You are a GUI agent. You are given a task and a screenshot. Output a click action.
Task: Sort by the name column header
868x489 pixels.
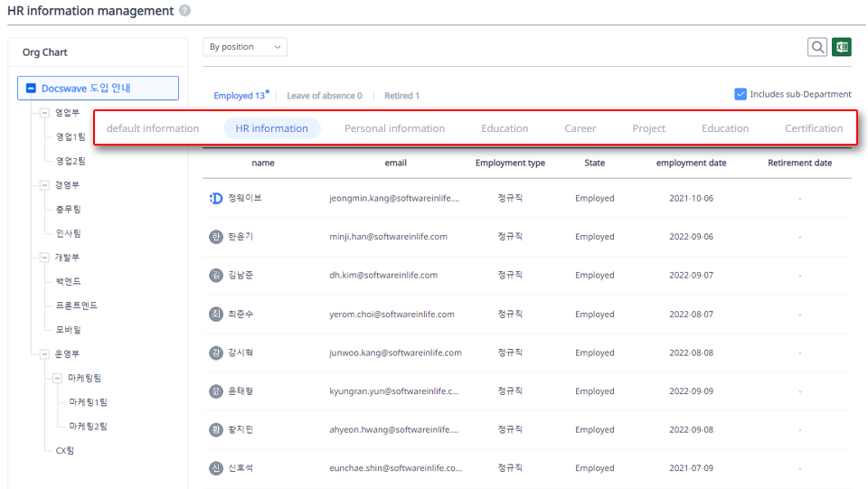(263, 163)
